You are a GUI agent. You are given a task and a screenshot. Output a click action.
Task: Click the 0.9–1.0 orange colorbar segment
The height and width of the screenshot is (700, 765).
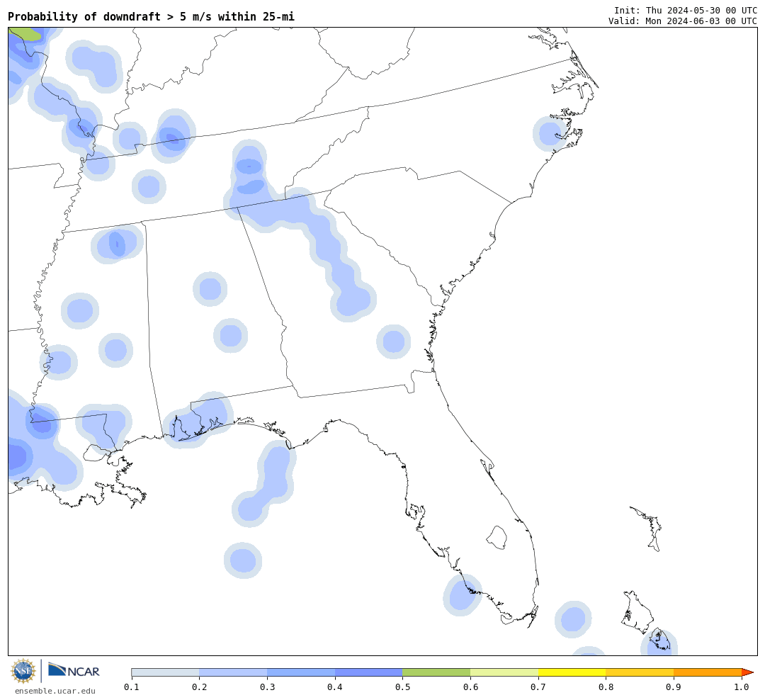click(x=708, y=672)
